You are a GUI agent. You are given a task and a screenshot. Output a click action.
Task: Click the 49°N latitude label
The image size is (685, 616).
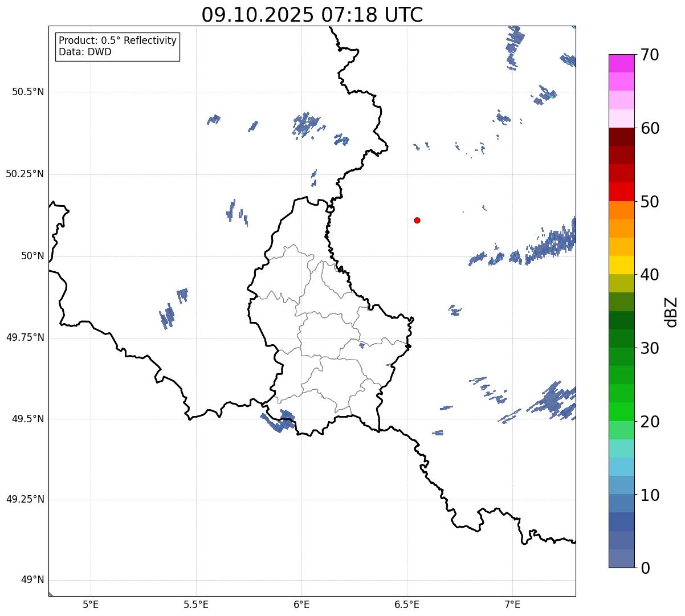pos(32,580)
